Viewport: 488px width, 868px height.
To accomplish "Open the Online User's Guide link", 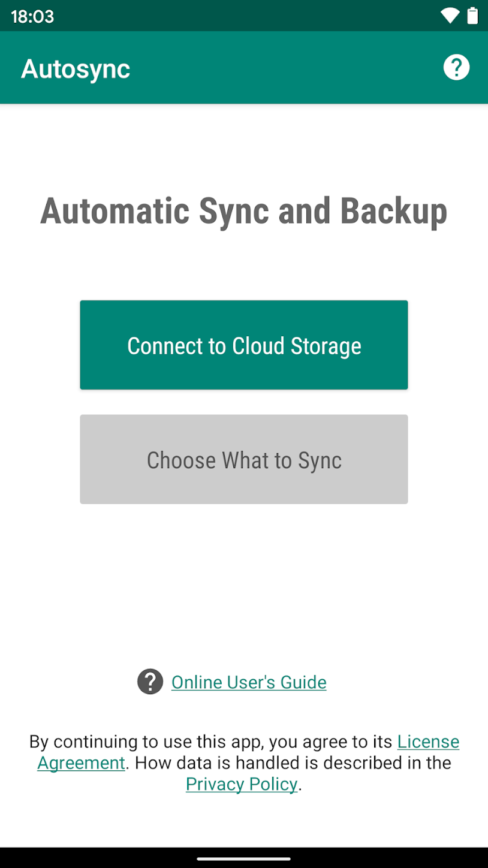I will (x=249, y=682).
